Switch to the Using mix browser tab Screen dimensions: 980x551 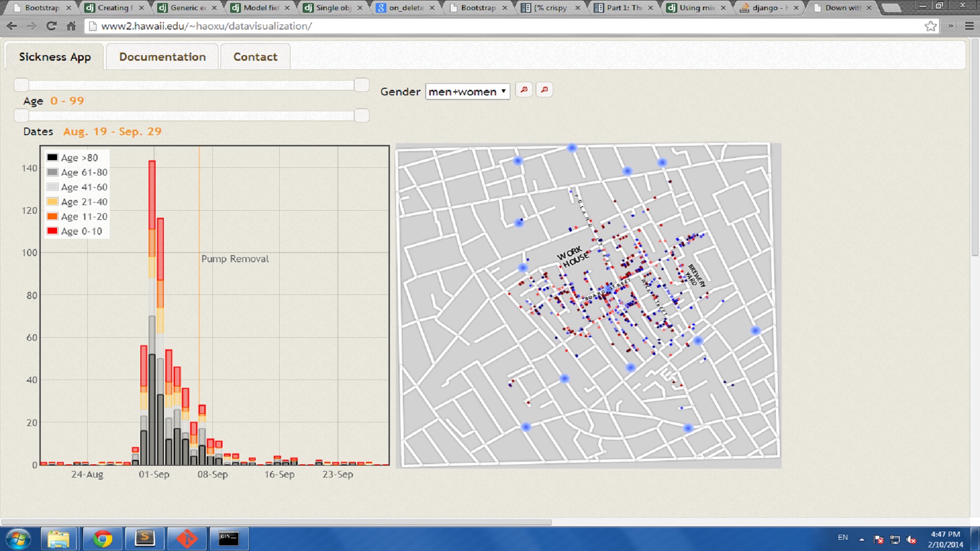point(697,8)
